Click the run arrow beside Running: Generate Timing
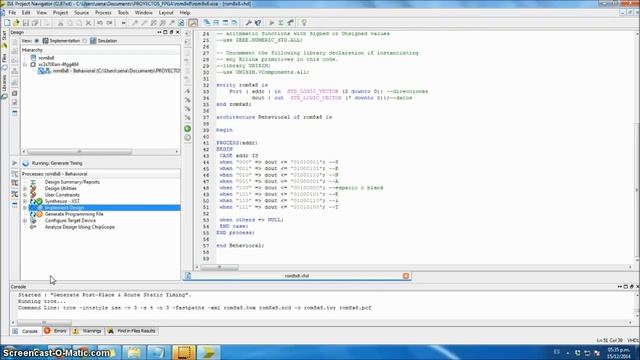The height and width of the screenshot is (360, 640). click(15, 163)
